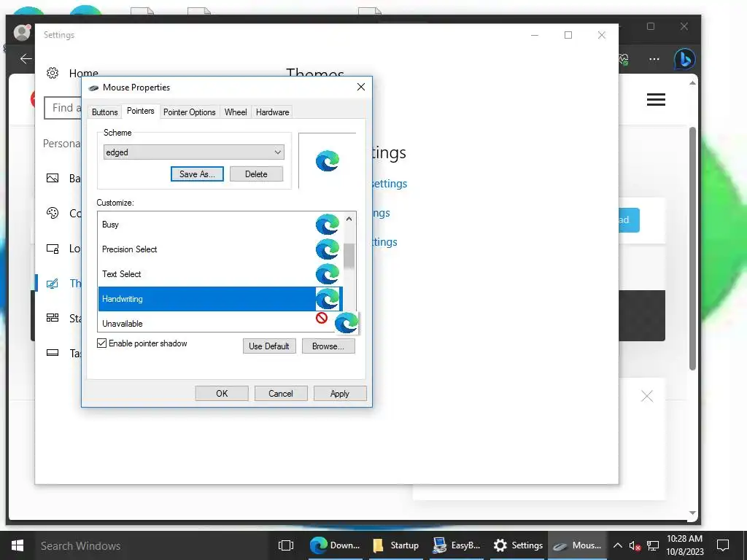Click the Edge cursor icon for Precision Select
Viewport: 747px width, 560px height.
(x=328, y=249)
